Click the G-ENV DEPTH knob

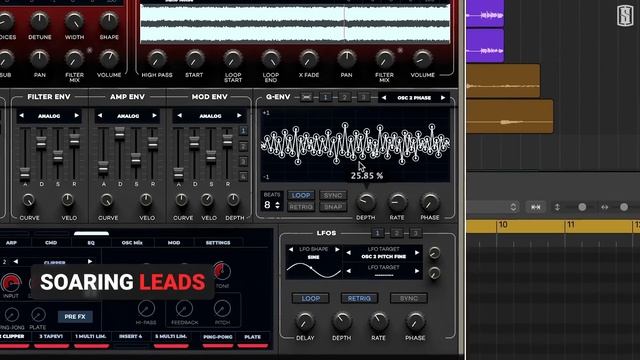tap(366, 202)
